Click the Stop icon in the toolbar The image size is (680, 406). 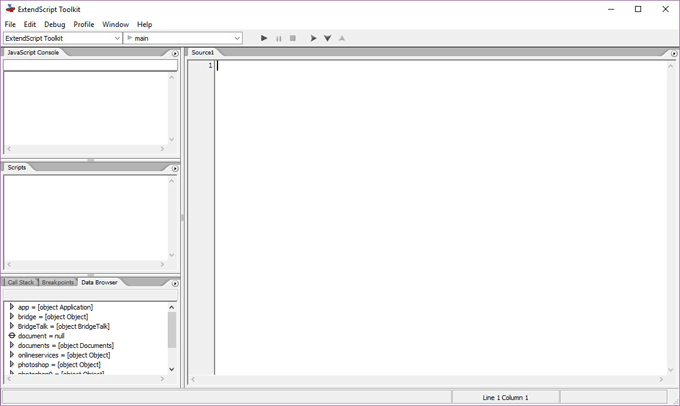pyautogui.click(x=293, y=38)
